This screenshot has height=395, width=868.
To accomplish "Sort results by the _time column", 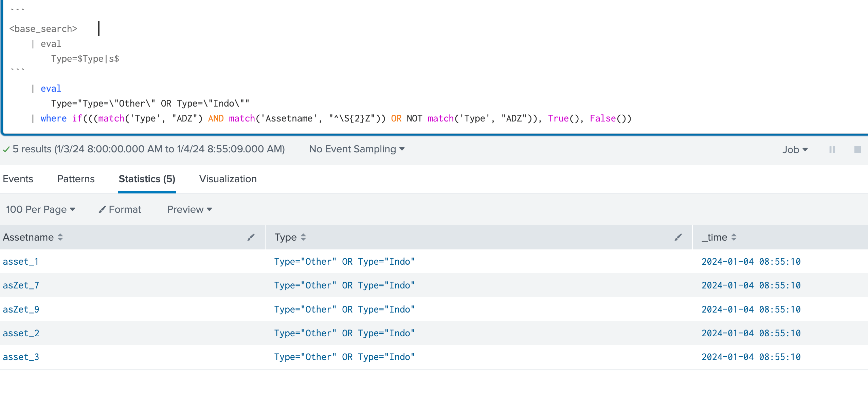I will coord(735,238).
